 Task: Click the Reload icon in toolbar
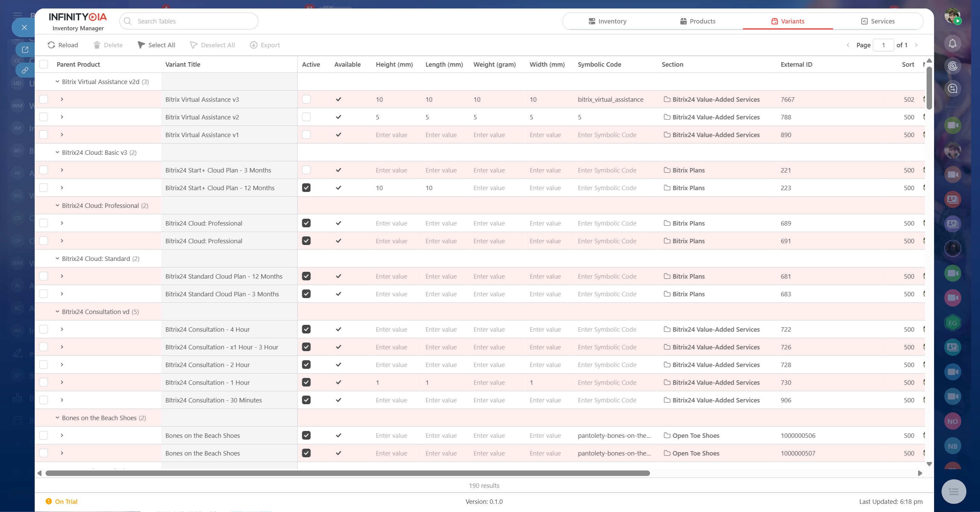pos(51,45)
